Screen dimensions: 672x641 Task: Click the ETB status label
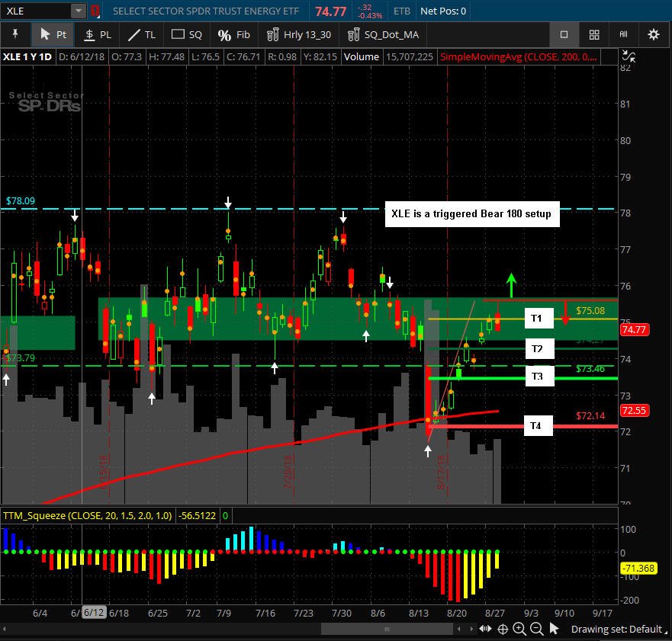pyautogui.click(x=402, y=11)
